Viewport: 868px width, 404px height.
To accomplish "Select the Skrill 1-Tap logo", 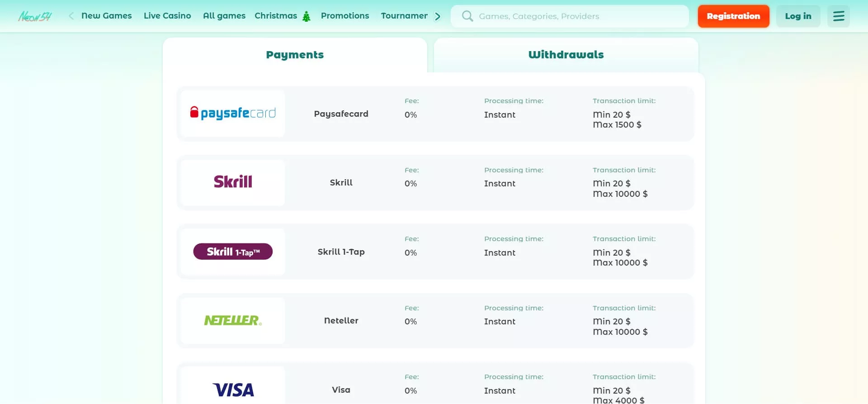I will [x=233, y=252].
